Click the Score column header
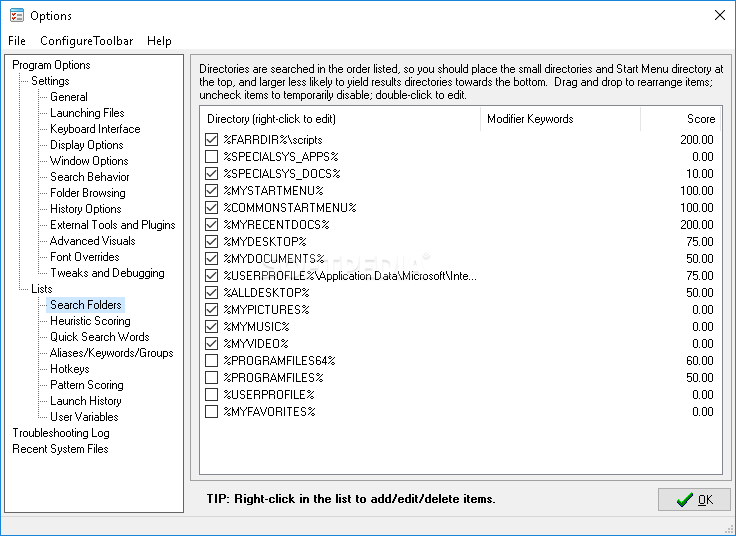Screen dimensions: 736x536 click(x=681, y=119)
